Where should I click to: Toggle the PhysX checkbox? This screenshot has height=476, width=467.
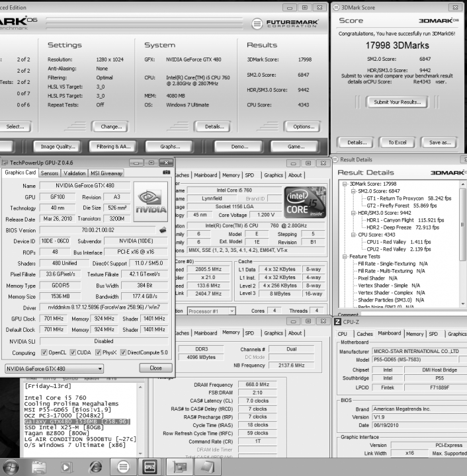(98, 352)
